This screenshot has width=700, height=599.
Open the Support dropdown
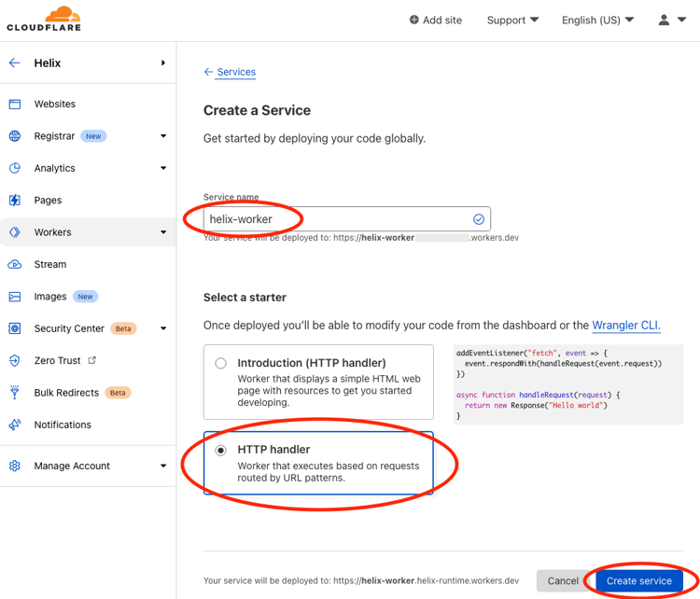point(513,21)
